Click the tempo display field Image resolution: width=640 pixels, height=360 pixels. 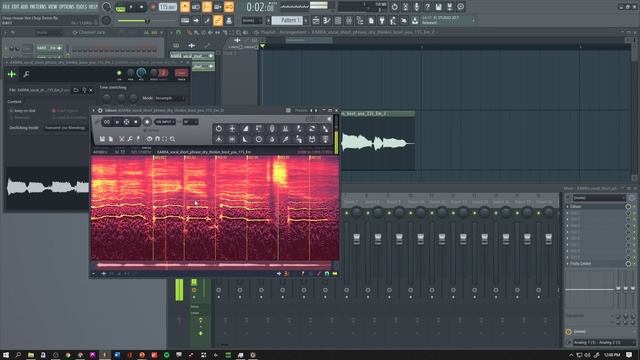(167, 7)
